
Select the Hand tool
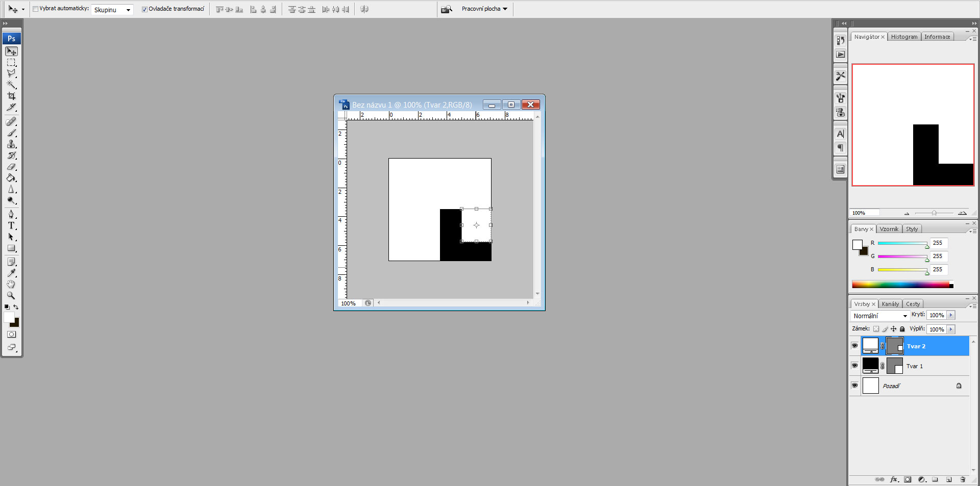11,284
